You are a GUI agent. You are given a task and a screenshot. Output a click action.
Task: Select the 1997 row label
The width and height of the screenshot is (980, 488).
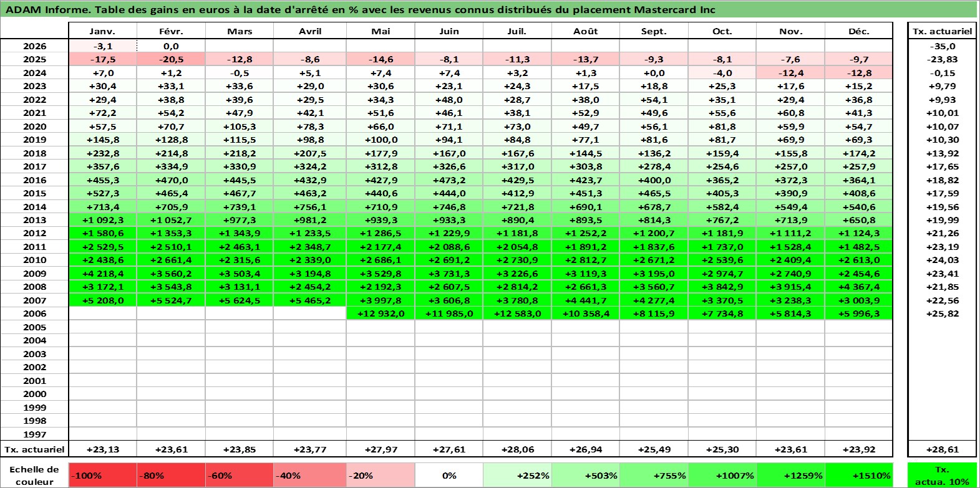point(34,434)
